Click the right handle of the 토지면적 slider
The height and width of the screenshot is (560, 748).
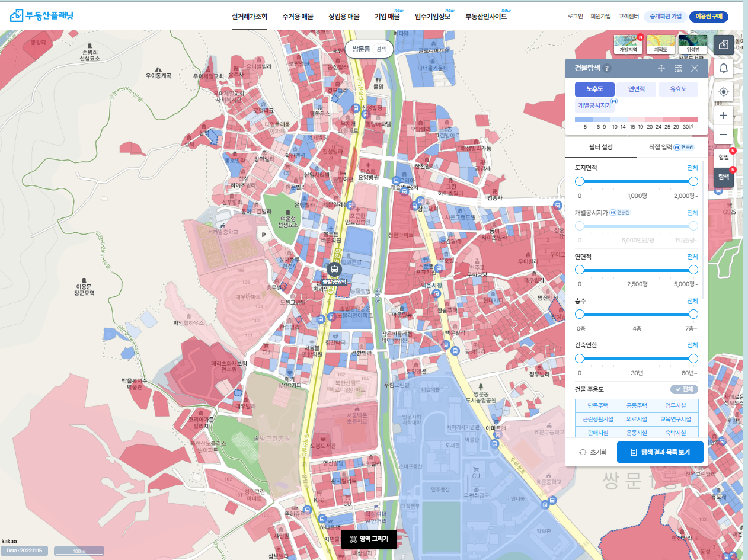point(693,181)
